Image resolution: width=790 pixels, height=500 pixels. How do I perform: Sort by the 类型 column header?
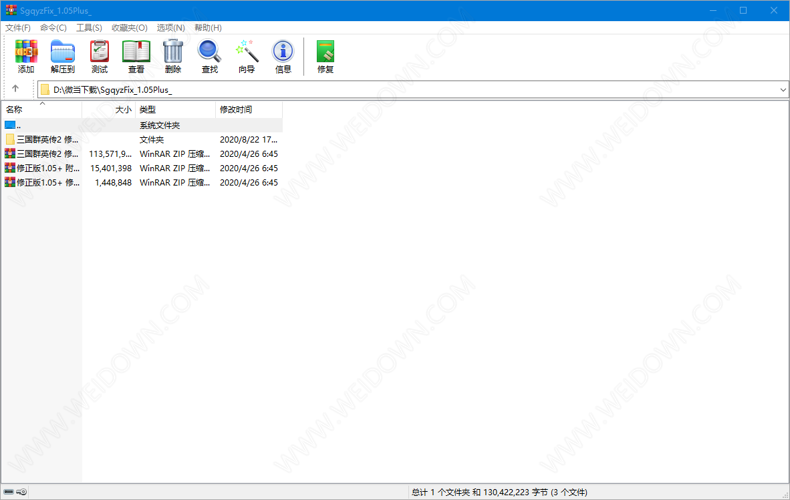pyautogui.click(x=176, y=109)
